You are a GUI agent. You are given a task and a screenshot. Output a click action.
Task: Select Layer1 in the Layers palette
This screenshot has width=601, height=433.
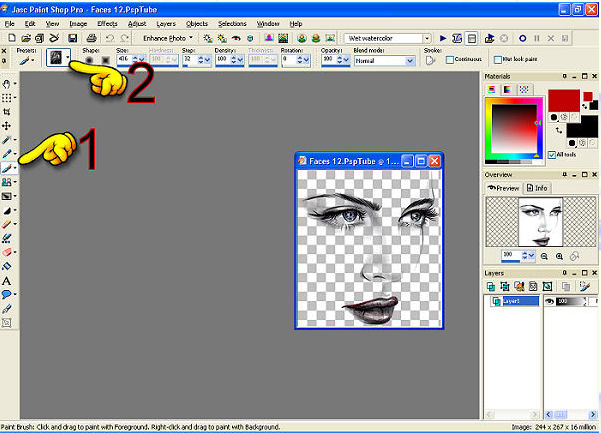coord(515,301)
